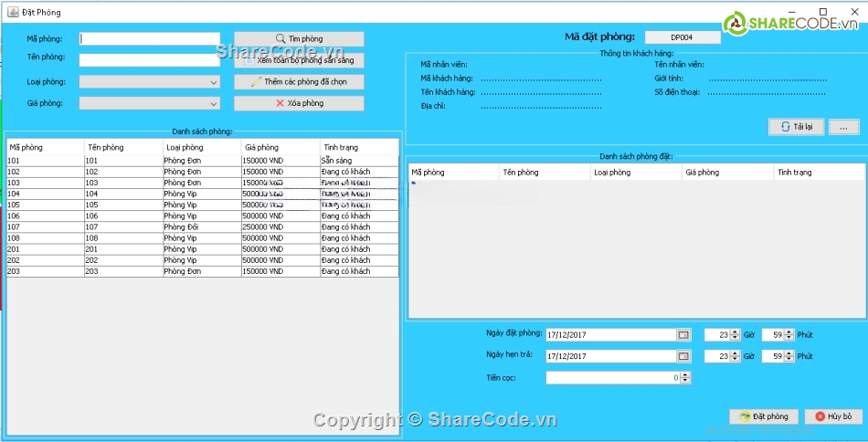Image resolution: width=868 pixels, height=442 pixels.
Task: Select room 106 Mã phòng cell
Action: (46, 216)
